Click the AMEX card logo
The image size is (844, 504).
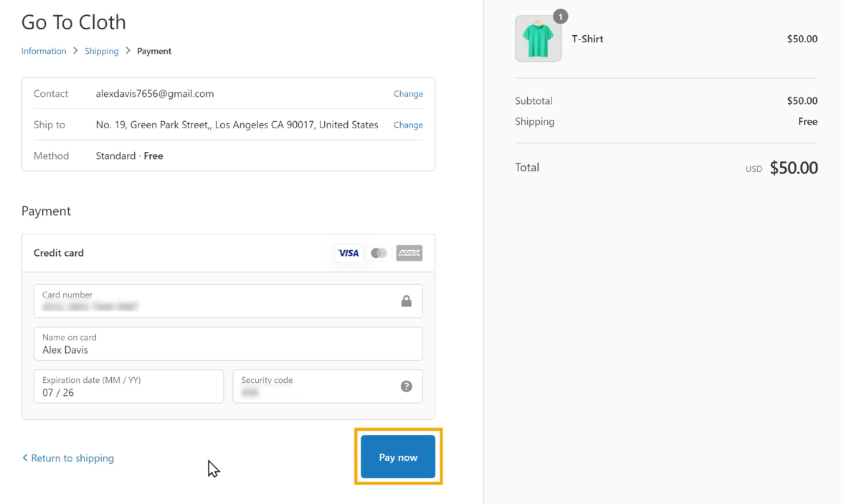pyautogui.click(x=409, y=253)
